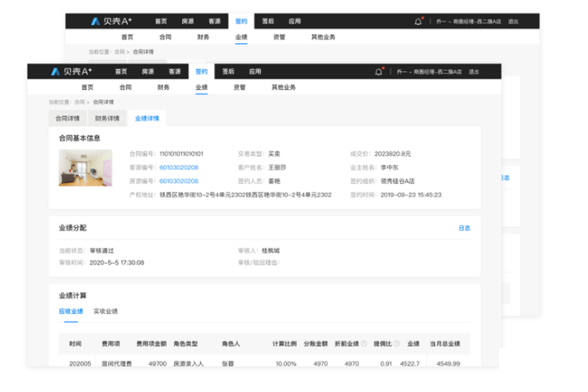Open 房源 in front window top navigation
This screenshot has width=588, height=392.
click(148, 71)
